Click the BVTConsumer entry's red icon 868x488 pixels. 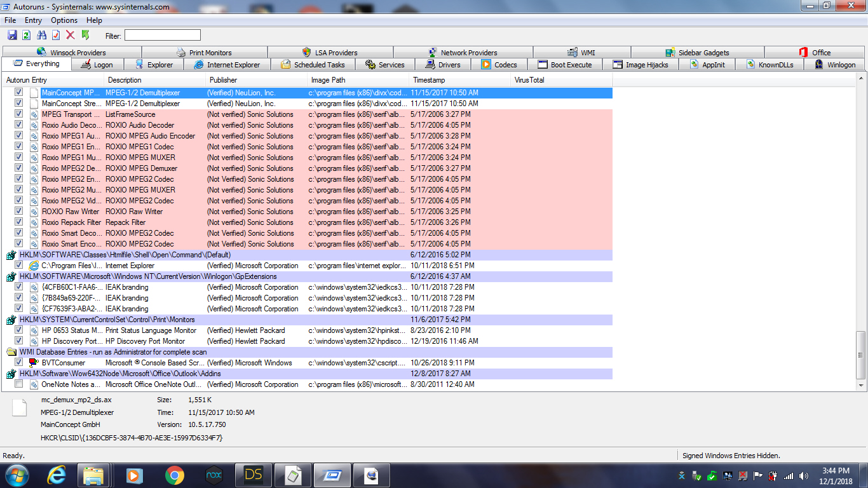point(34,363)
